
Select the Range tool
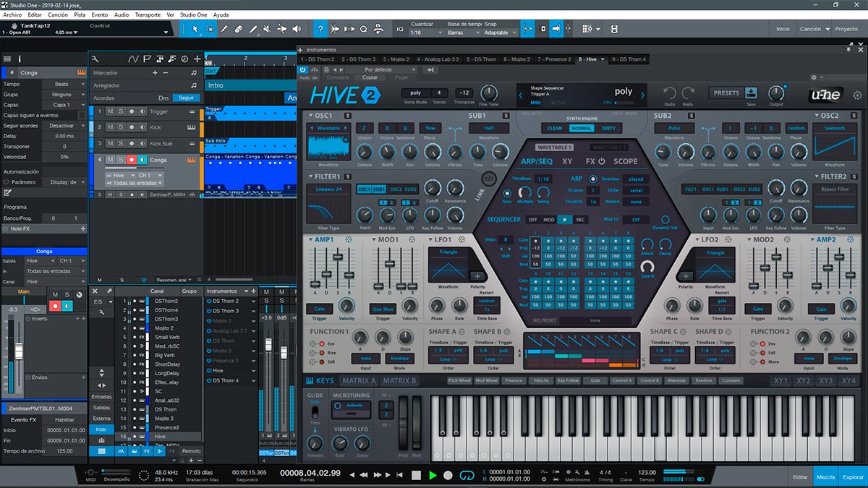[210, 29]
